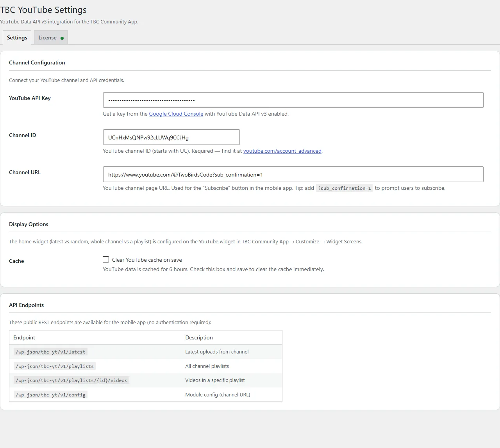The height and width of the screenshot is (448, 500).
Task: Enable Clear YouTube cache on save
Action: point(106,259)
